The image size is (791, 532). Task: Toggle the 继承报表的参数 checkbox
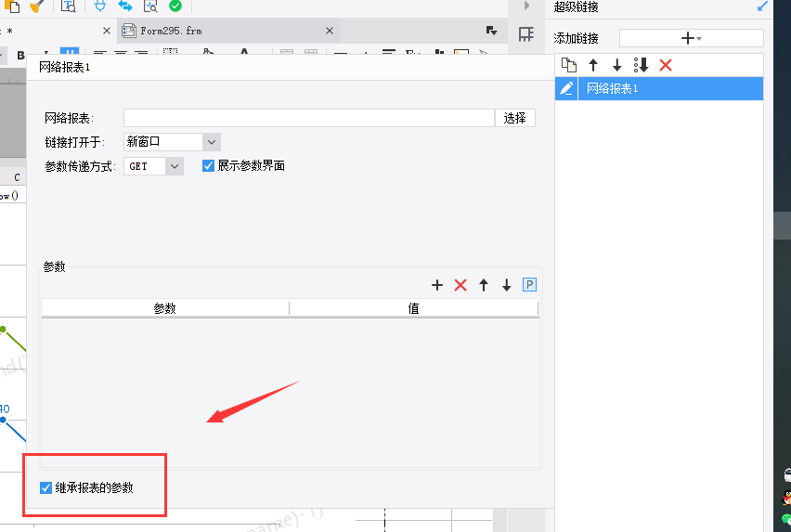45,487
